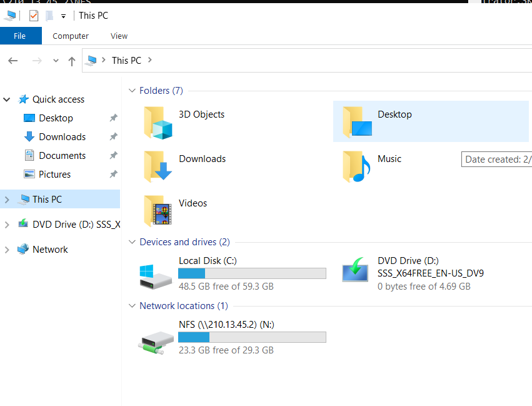This screenshot has width=532, height=406.
Task: Open the Computer ribbon tab
Action: 71,36
